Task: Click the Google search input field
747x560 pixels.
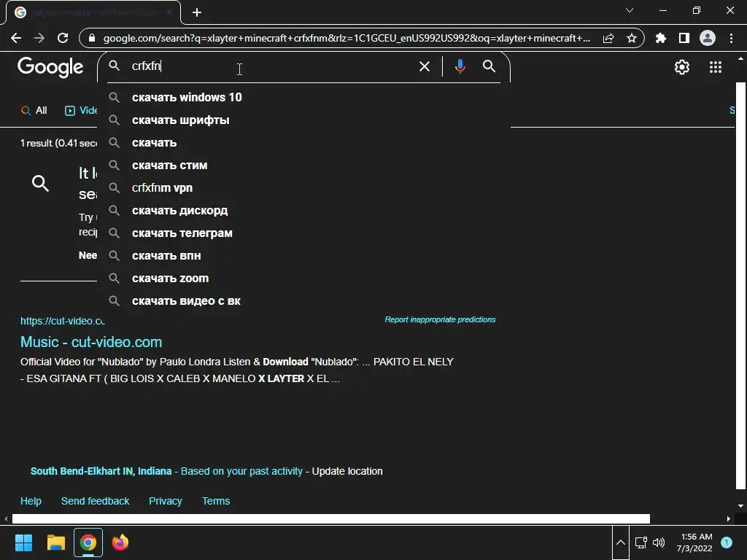Action: pos(271,66)
